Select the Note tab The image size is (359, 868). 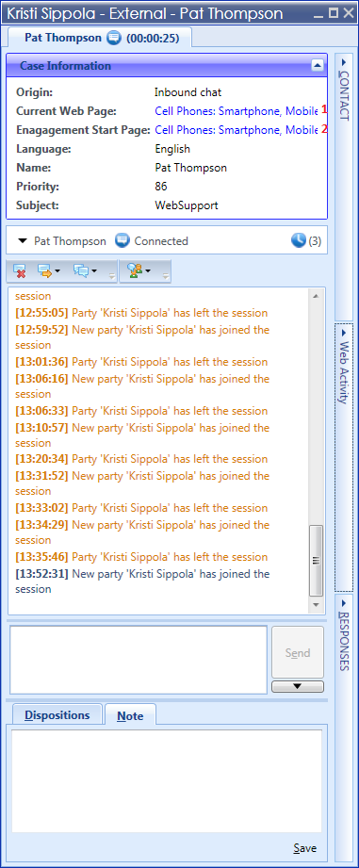[x=131, y=715]
